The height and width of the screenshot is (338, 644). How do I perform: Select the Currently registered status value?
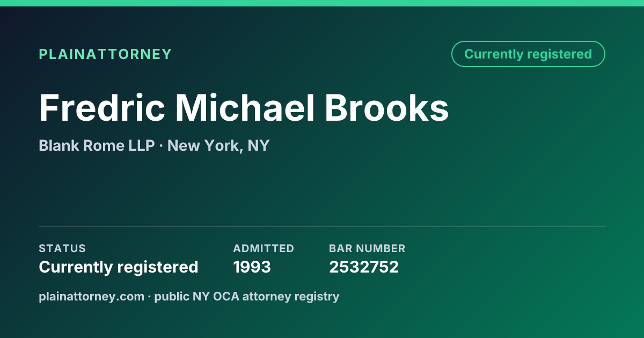tap(119, 267)
